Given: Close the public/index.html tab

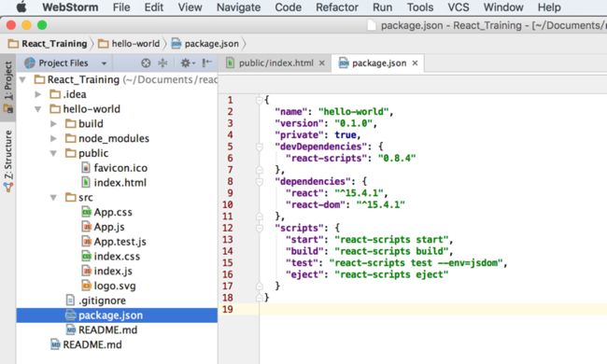Looking at the screenshot, I should (321, 63).
